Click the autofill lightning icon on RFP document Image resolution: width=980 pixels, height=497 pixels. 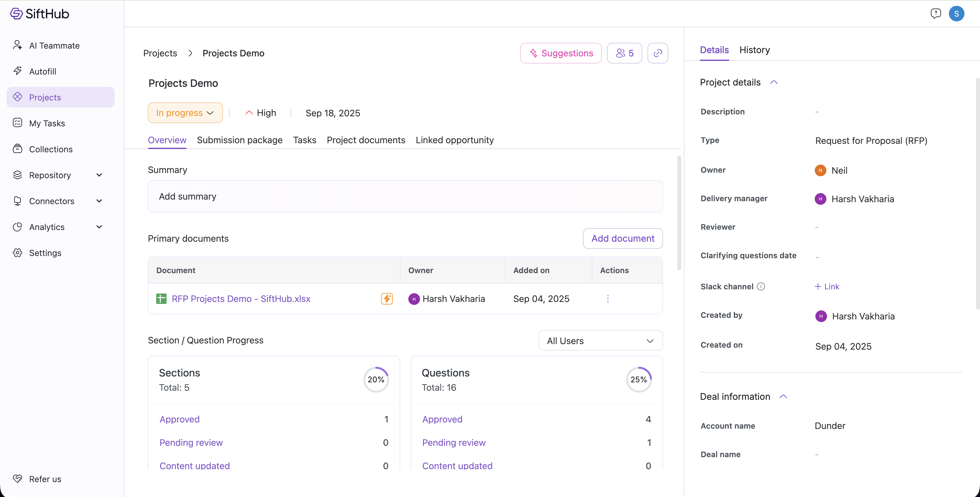point(387,298)
